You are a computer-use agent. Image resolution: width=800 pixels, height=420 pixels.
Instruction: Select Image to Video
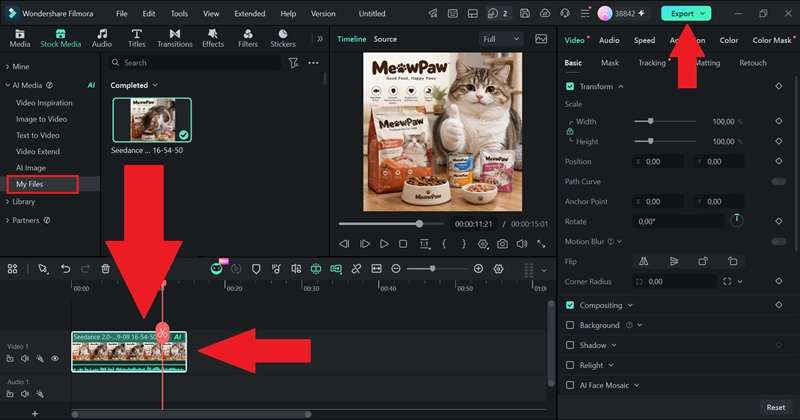pos(41,119)
